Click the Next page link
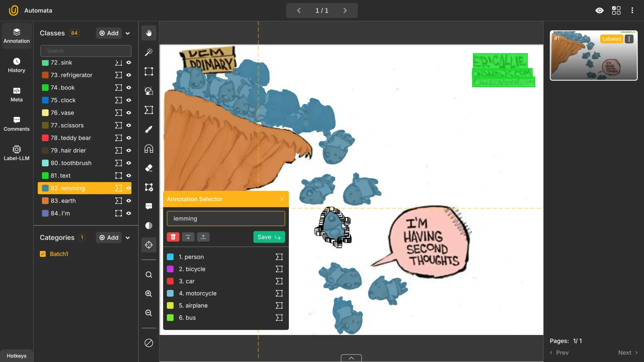 628,353
